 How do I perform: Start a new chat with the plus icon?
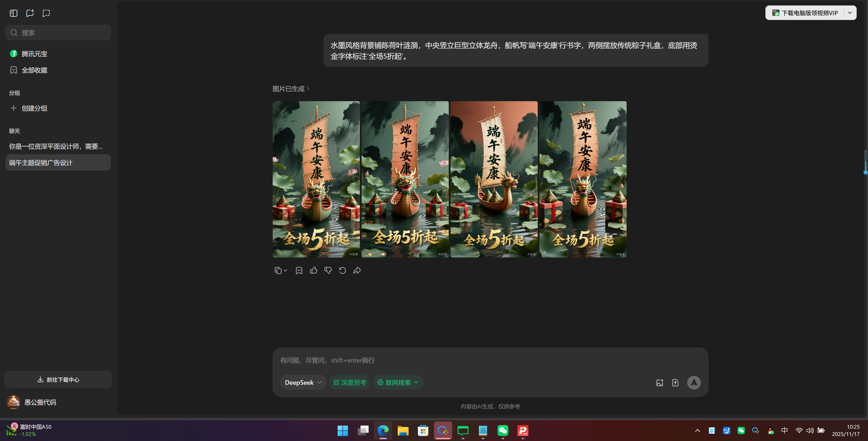point(30,13)
